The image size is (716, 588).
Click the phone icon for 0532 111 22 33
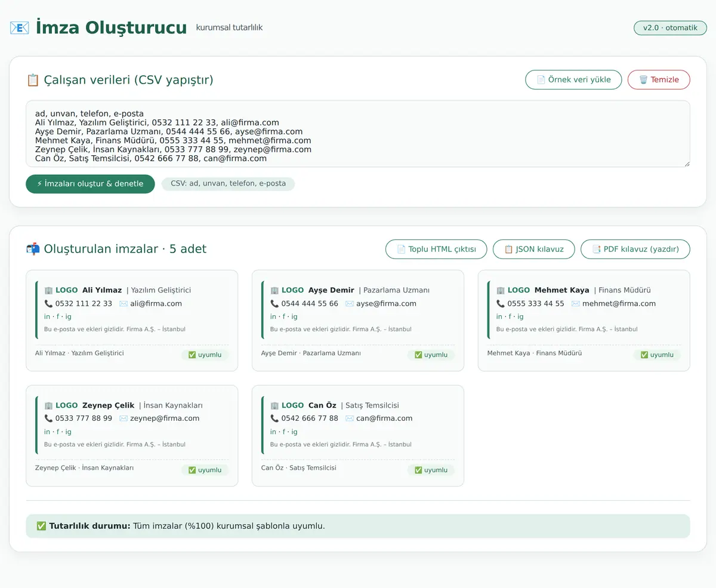[48, 303]
